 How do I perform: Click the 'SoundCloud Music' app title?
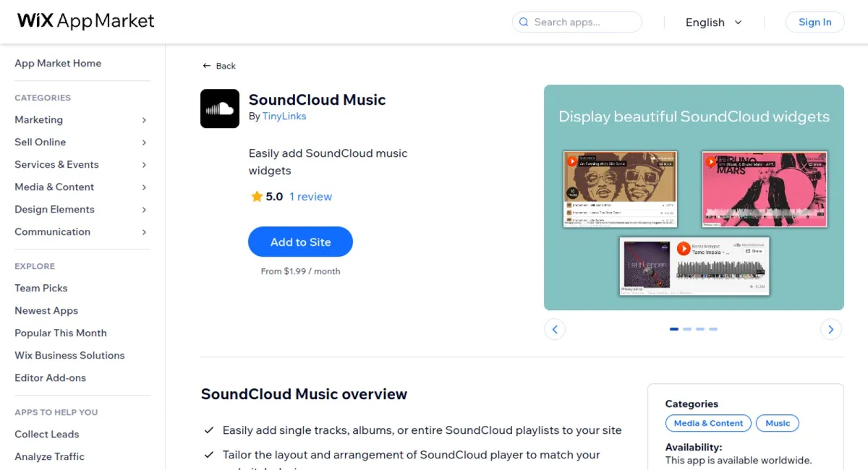317,100
